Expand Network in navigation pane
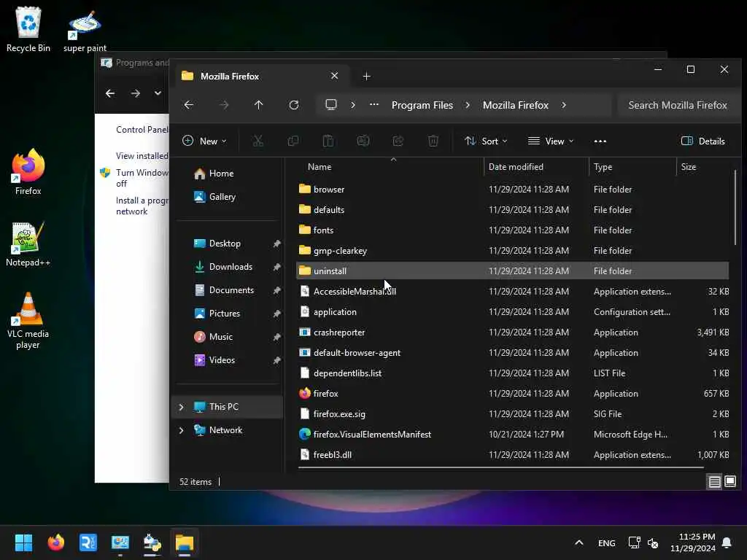This screenshot has width=747, height=560. [x=181, y=430]
